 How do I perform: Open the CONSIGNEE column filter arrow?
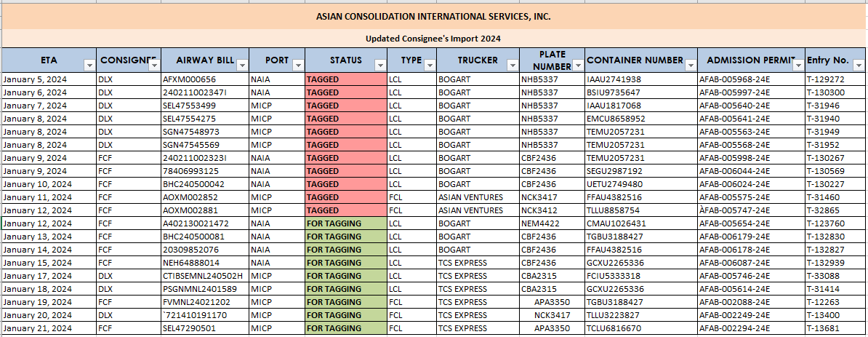(x=153, y=66)
